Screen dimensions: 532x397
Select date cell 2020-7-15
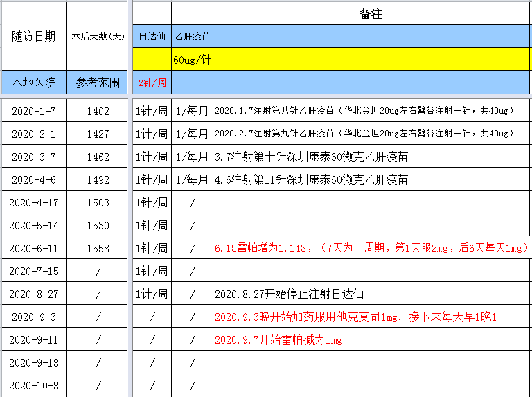tap(33, 271)
